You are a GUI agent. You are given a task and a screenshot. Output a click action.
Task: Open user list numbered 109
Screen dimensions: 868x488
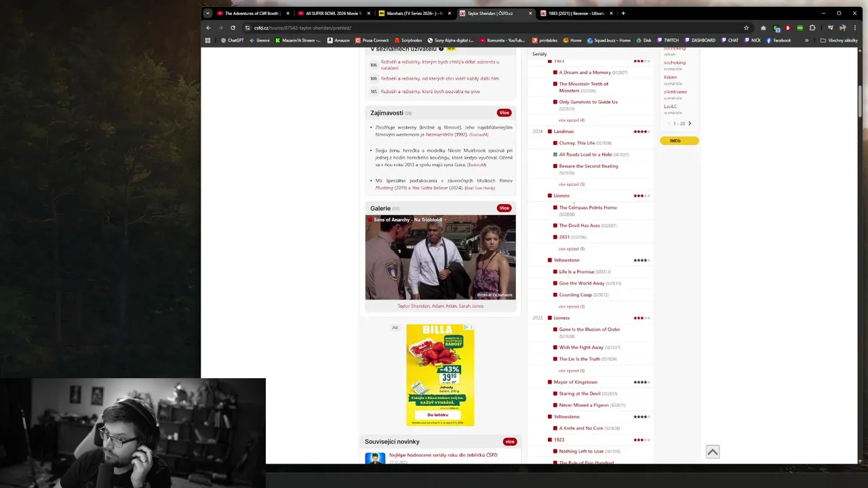[439, 79]
